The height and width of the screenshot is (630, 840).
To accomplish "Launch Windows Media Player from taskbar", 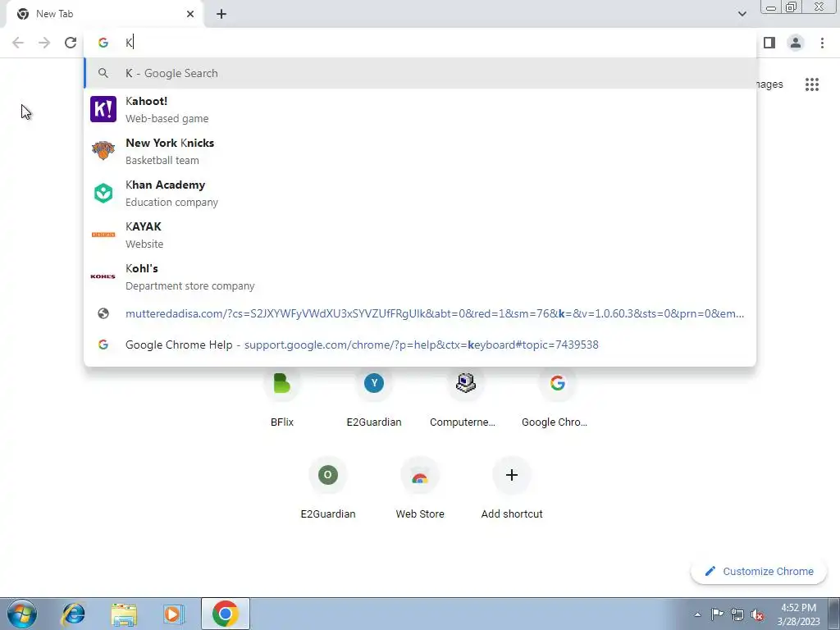I will 173,614.
